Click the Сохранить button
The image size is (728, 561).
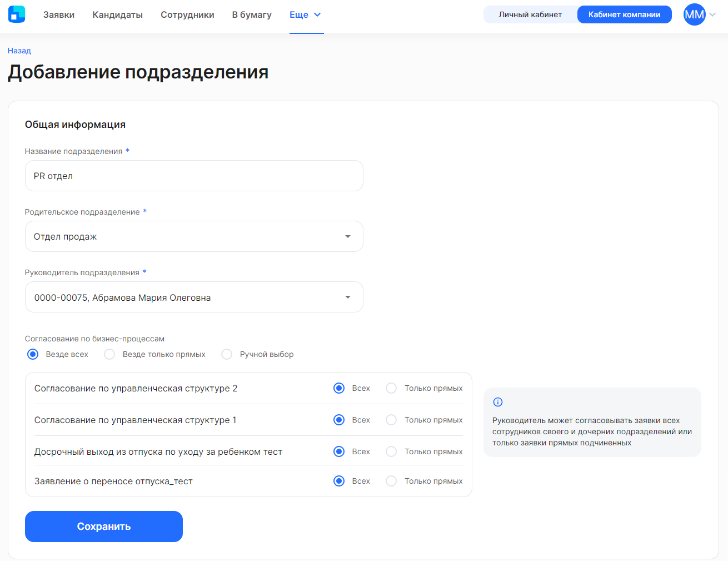(104, 527)
